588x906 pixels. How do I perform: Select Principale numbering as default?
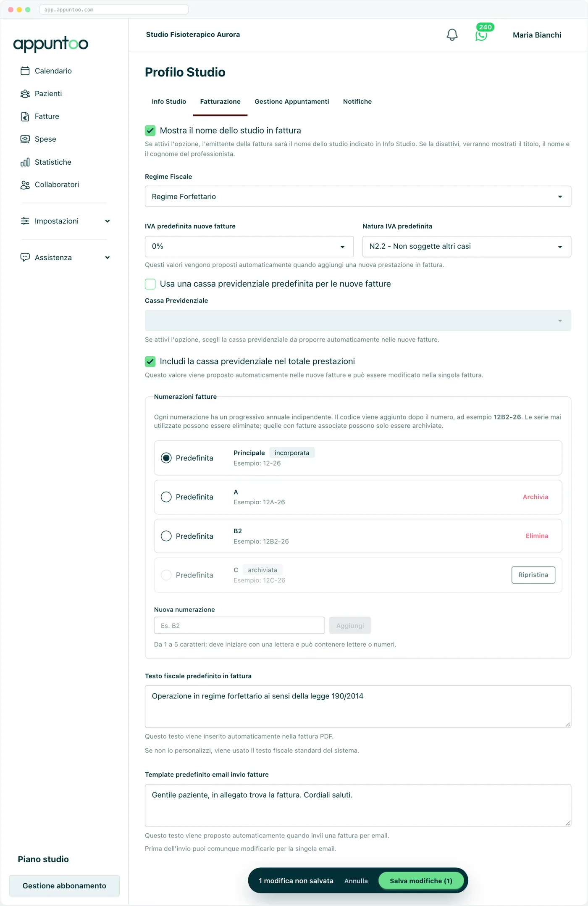tap(166, 458)
